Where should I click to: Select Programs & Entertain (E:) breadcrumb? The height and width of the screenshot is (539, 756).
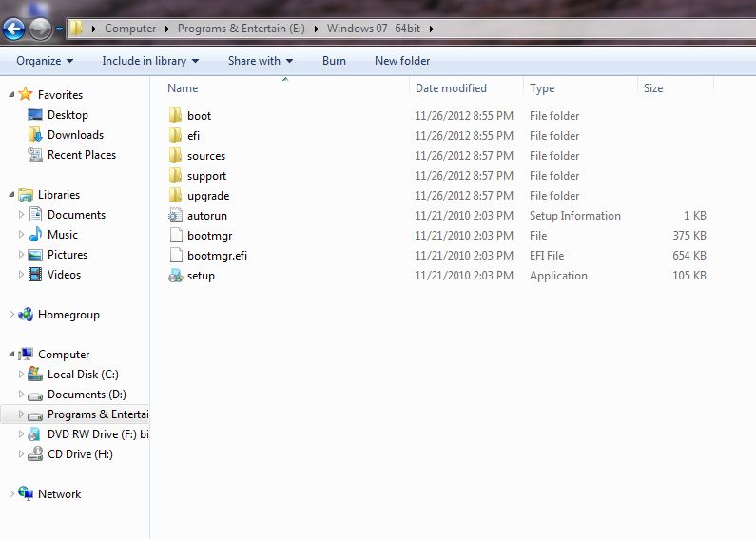(242, 29)
